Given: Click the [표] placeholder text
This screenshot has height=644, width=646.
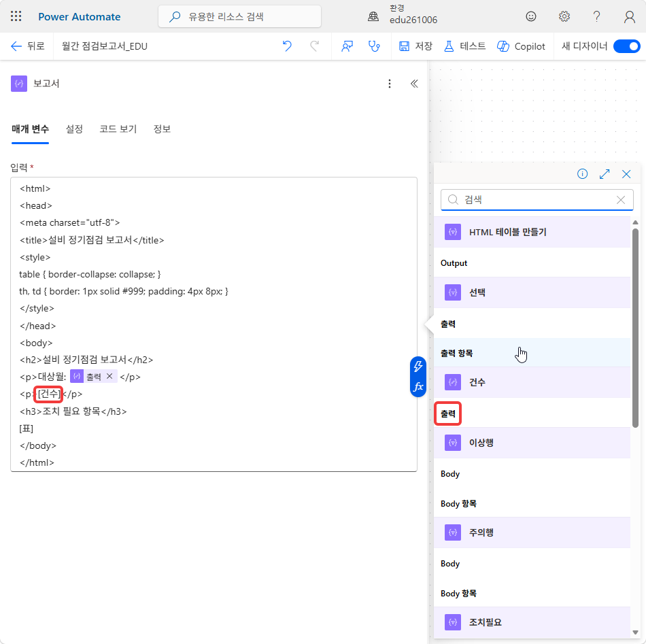Looking at the screenshot, I should point(26,428).
